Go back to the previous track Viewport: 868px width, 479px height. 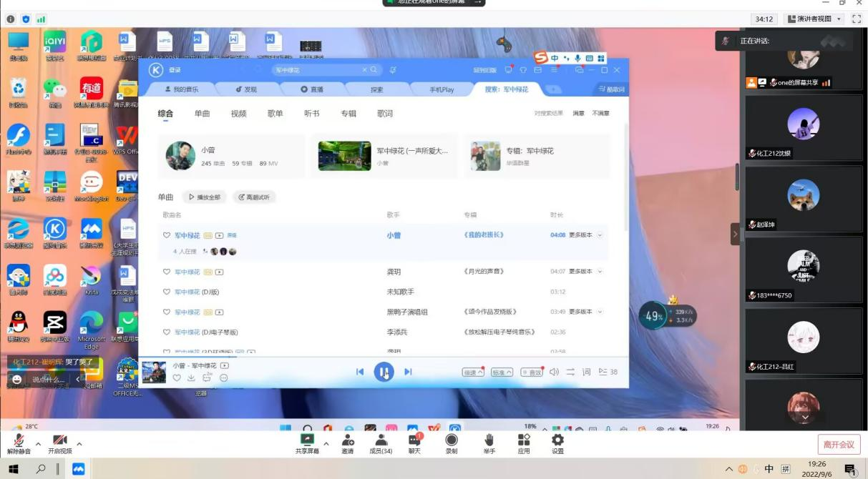pyautogui.click(x=360, y=372)
